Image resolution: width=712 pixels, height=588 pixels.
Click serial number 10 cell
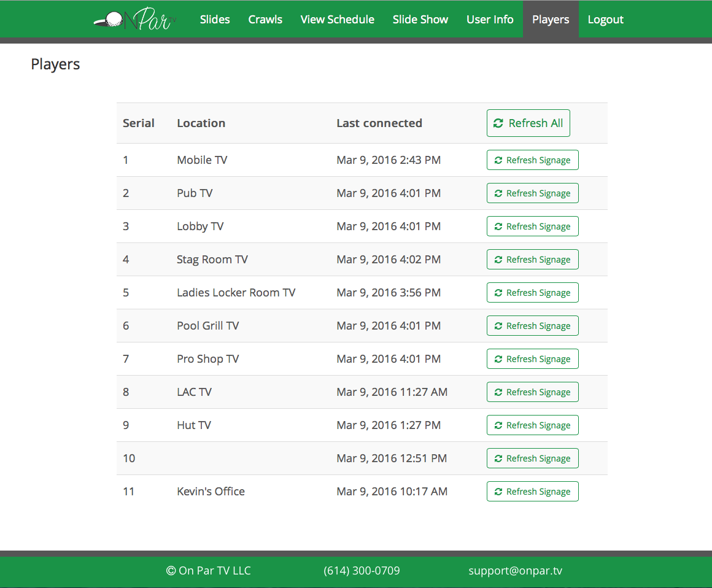(129, 458)
